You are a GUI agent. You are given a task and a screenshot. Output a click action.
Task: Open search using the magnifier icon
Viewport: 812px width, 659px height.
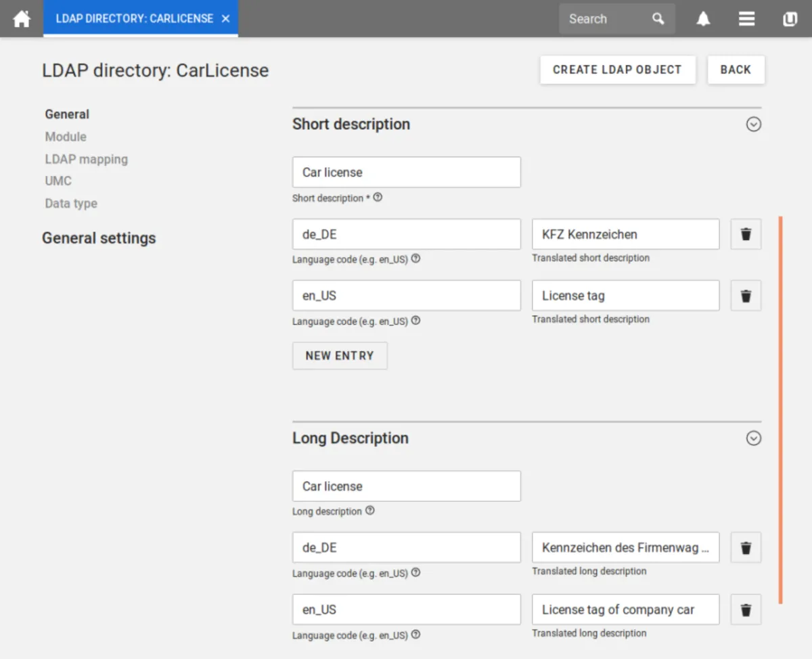[x=657, y=18]
